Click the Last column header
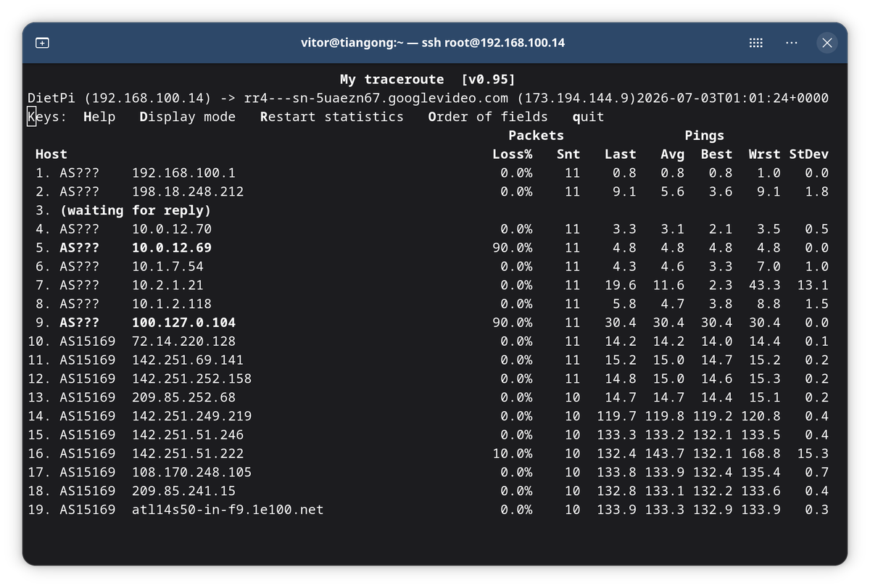The width and height of the screenshot is (870, 588). [621, 154]
